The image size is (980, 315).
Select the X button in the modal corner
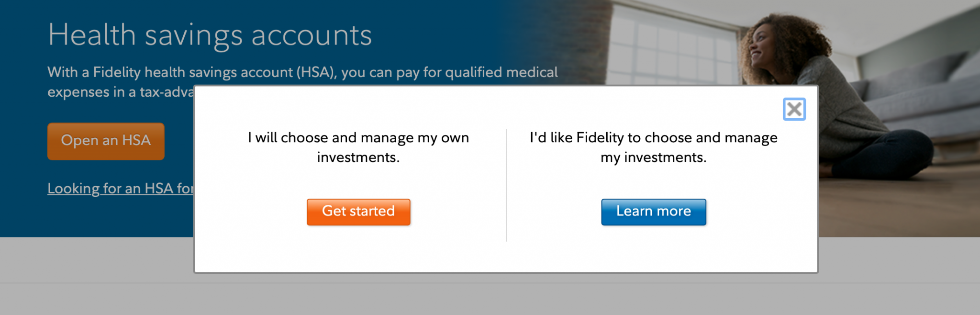[x=794, y=109]
